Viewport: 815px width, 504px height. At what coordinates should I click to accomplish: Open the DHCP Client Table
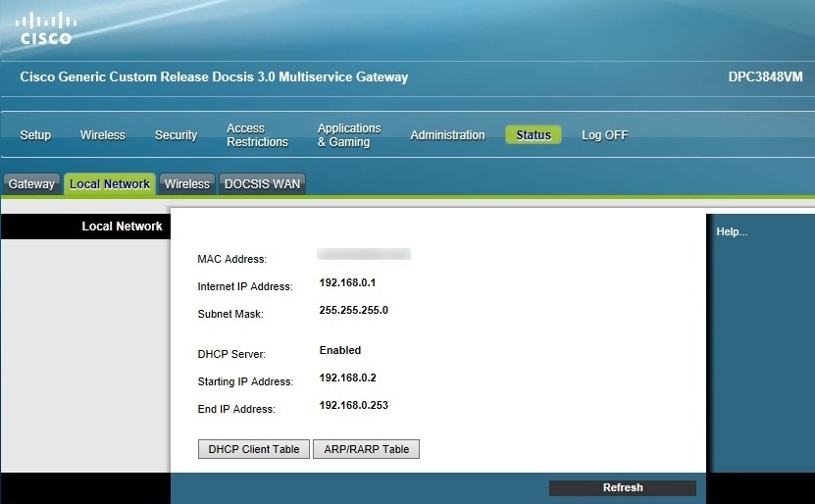(254, 449)
